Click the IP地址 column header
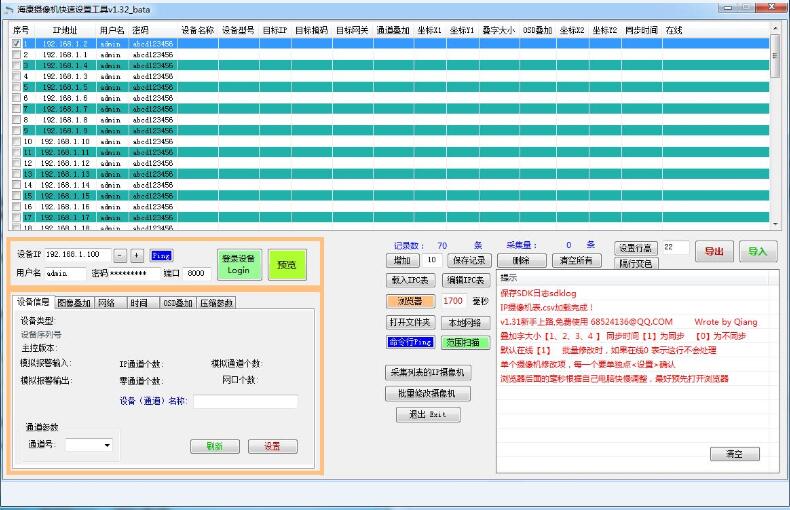This screenshot has width=790, height=510. [x=65, y=30]
